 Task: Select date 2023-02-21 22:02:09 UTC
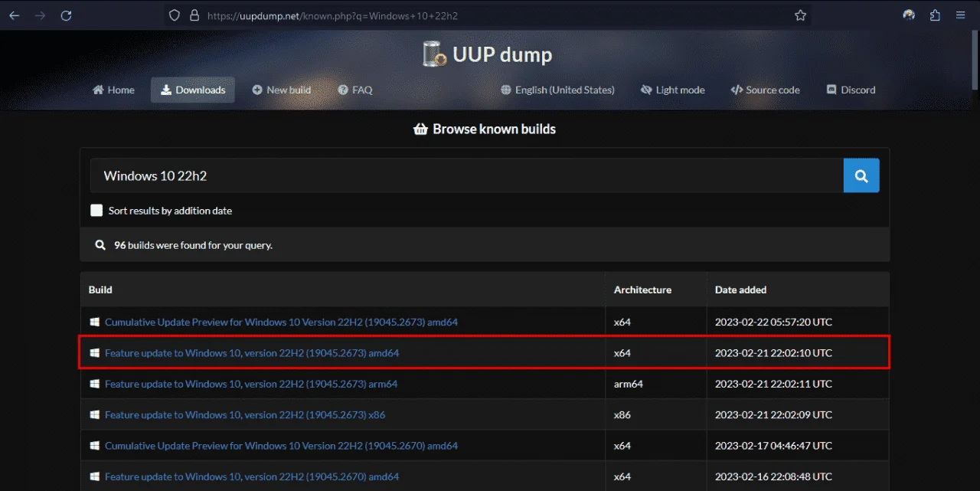(x=773, y=414)
